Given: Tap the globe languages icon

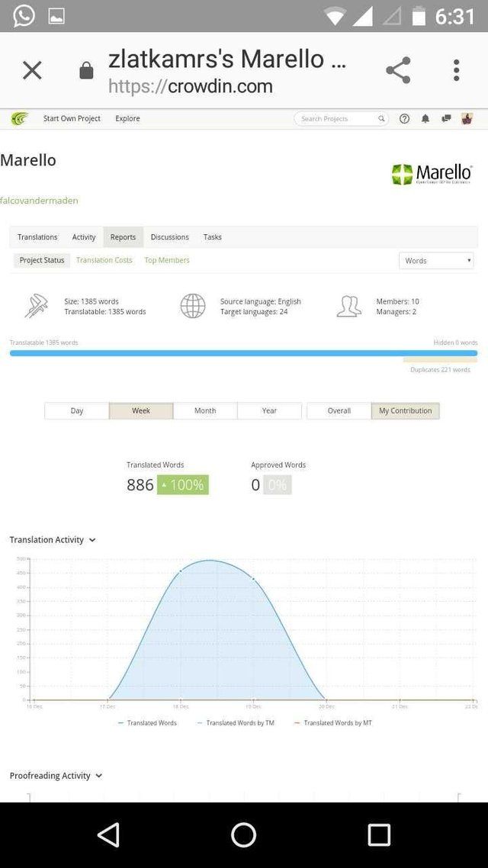Looking at the screenshot, I should click(x=193, y=306).
